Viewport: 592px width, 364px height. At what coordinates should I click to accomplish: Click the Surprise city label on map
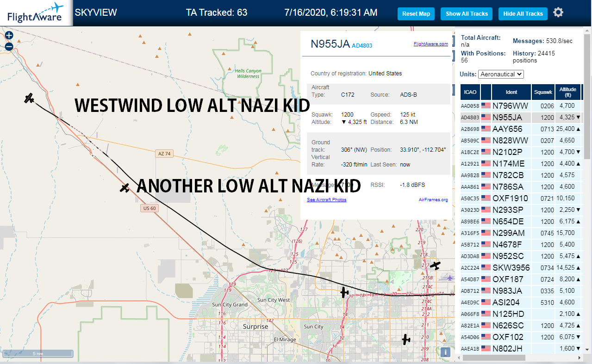point(255,327)
